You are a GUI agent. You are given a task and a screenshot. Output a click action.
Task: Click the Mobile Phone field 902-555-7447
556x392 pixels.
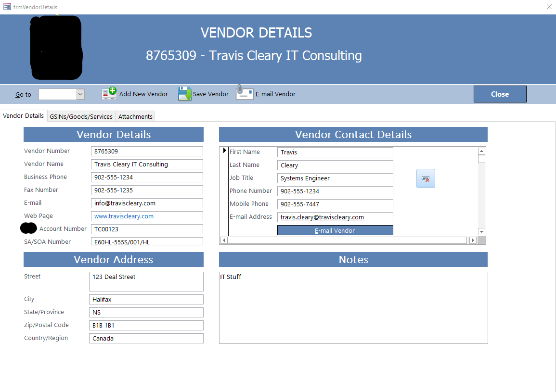pyautogui.click(x=335, y=204)
